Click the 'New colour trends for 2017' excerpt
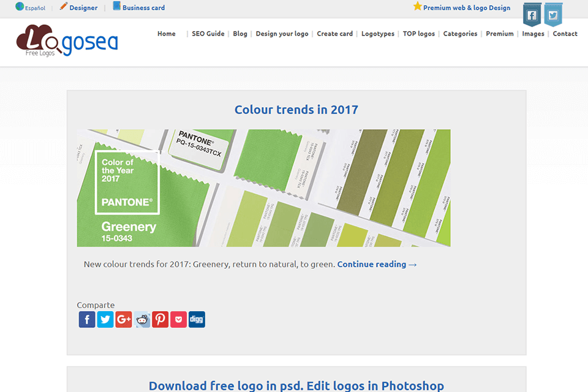This screenshot has height=392, width=588. (x=209, y=265)
